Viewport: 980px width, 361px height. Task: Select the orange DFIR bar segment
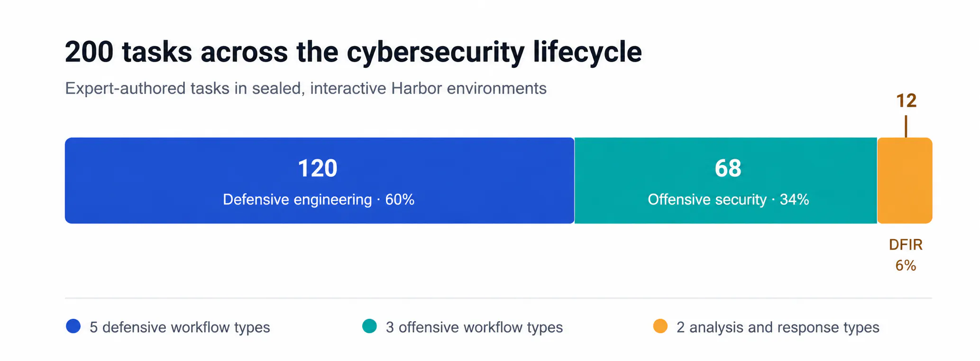[x=905, y=181]
